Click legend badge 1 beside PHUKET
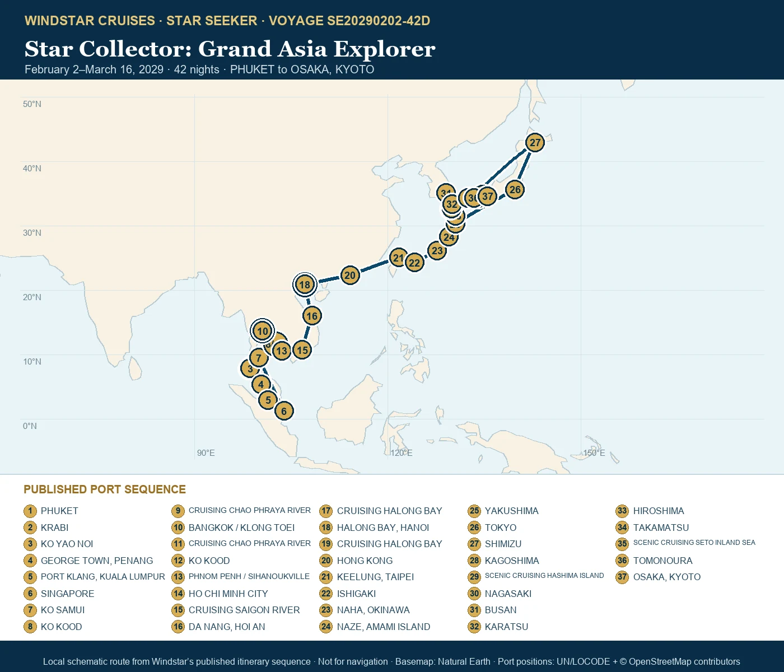Image resolution: width=784 pixels, height=672 pixels. 30,511
